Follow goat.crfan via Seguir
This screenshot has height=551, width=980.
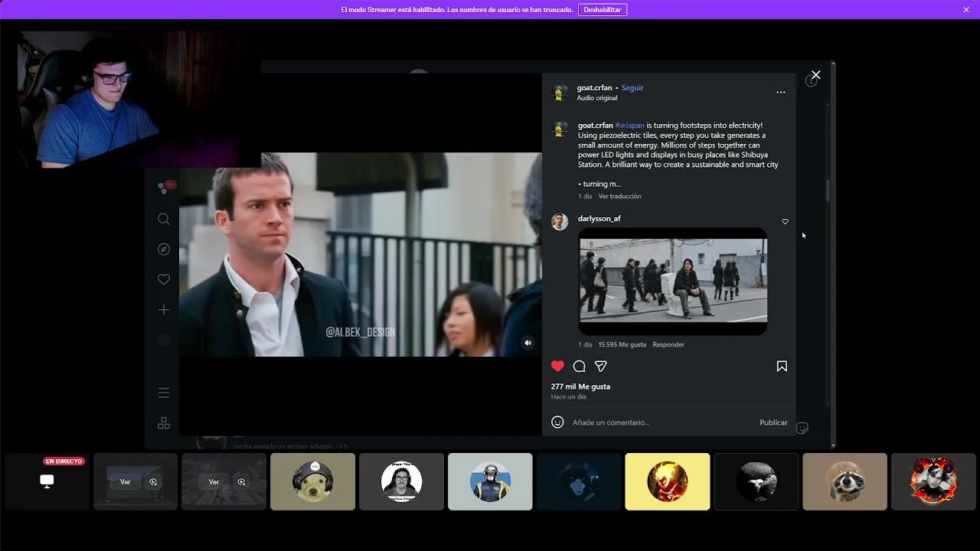632,87
